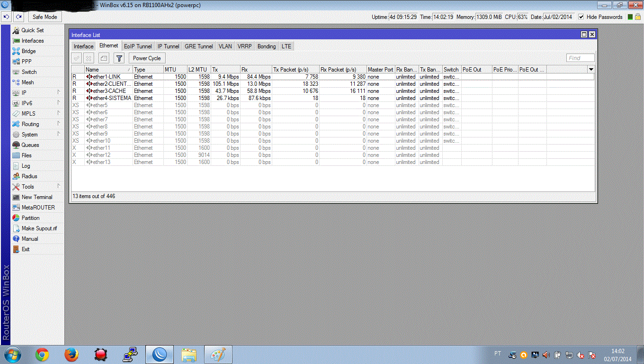The width and height of the screenshot is (644, 364).
Task: Close the Interface List window
Action: pyautogui.click(x=592, y=35)
